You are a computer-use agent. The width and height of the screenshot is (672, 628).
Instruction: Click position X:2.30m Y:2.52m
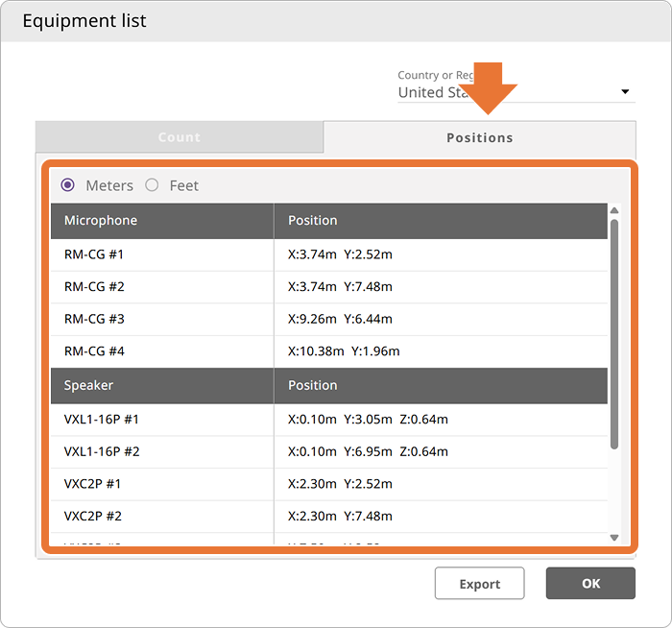pyautogui.click(x=340, y=484)
